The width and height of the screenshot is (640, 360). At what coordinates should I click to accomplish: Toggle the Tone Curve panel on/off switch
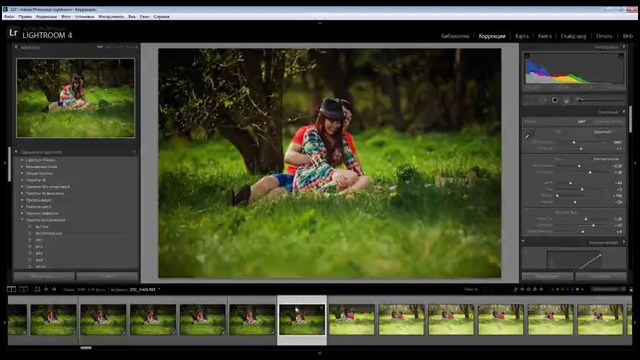pos(523,242)
